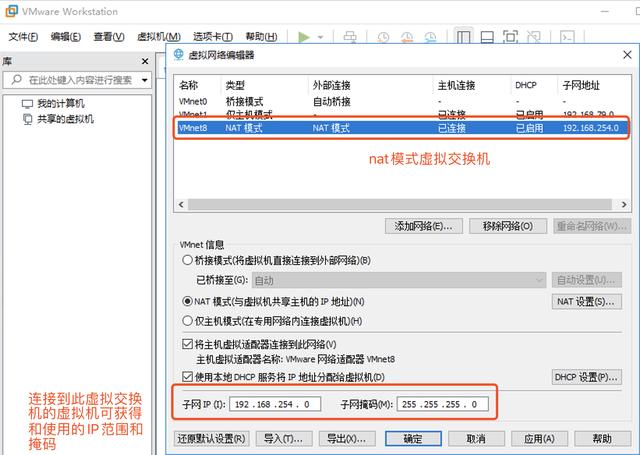Click the revert to snapshot icon

click(x=407, y=37)
